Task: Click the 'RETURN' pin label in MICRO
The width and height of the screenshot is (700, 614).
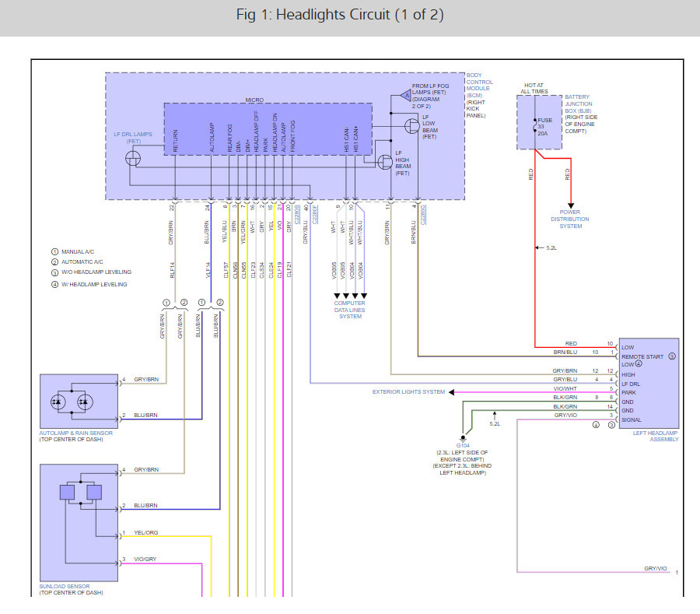Action: (176, 141)
